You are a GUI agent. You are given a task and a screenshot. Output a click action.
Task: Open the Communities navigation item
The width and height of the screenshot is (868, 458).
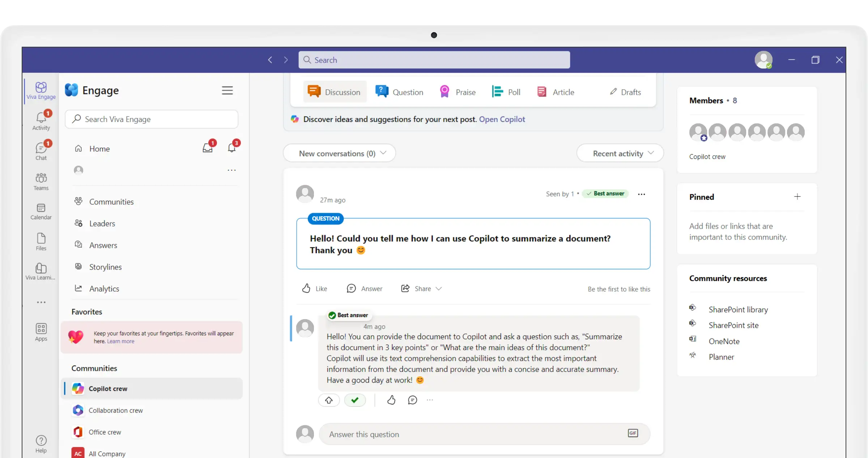click(105, 202)
